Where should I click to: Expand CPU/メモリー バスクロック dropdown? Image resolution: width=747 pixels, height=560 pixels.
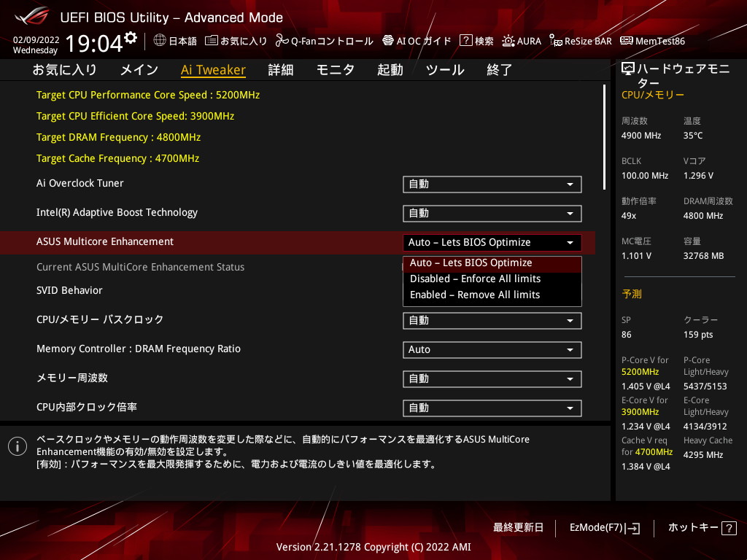[492, 321]
